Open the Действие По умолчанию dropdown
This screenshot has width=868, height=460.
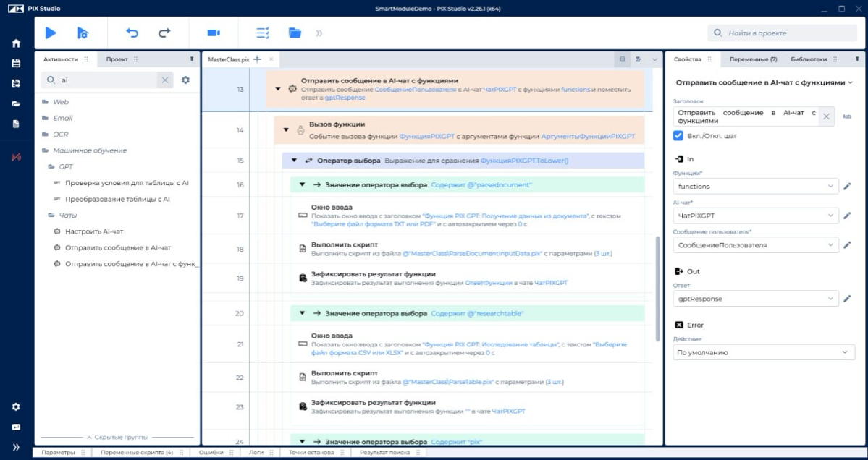(x=764, y=352)
